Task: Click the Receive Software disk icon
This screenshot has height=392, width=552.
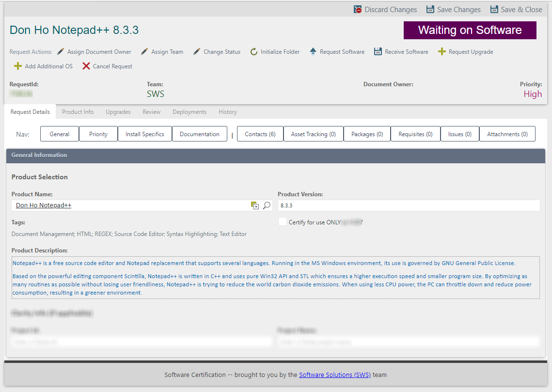Action: pos(378,52)
